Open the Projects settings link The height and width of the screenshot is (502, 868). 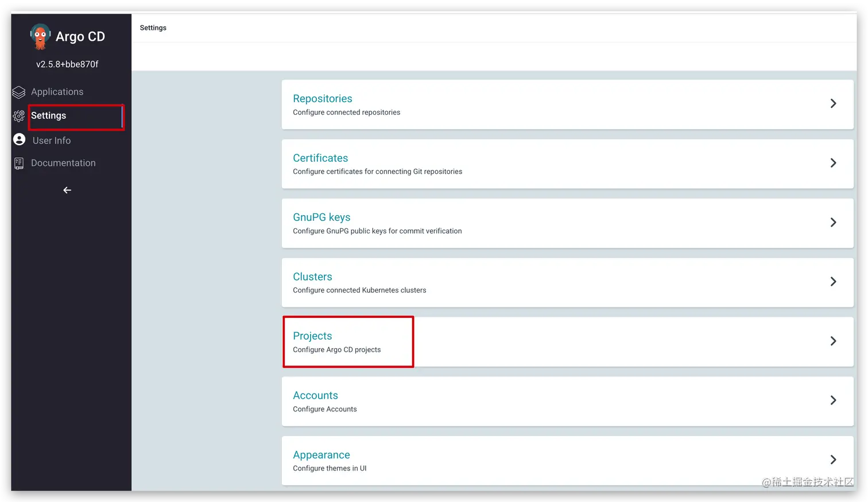[x=312, y=336]
